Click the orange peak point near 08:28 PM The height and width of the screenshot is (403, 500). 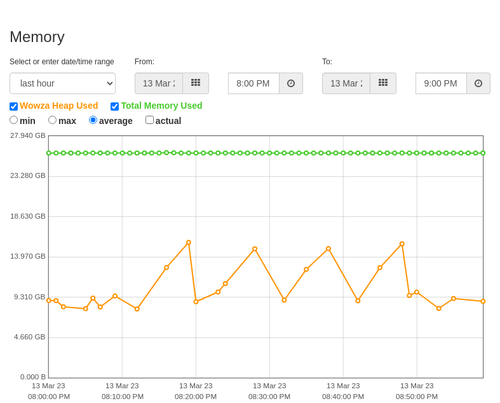click(x=255, y=249)
